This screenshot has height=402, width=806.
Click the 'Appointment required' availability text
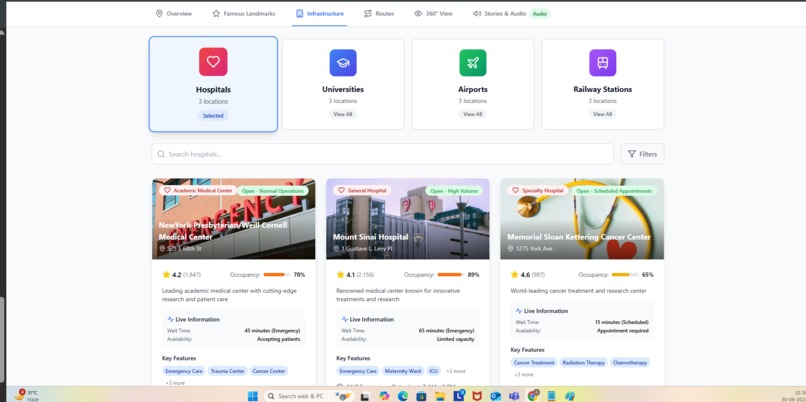622,331
